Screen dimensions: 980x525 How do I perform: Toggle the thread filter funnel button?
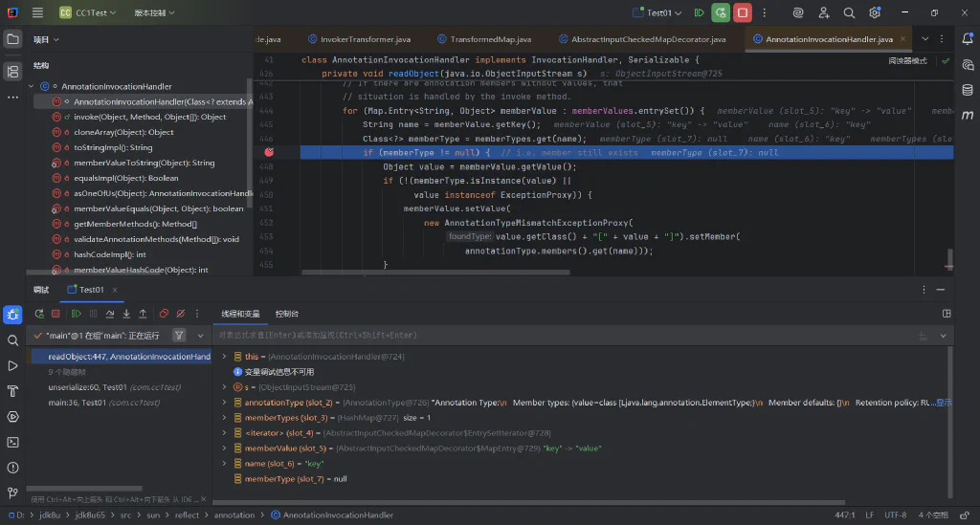179,336
